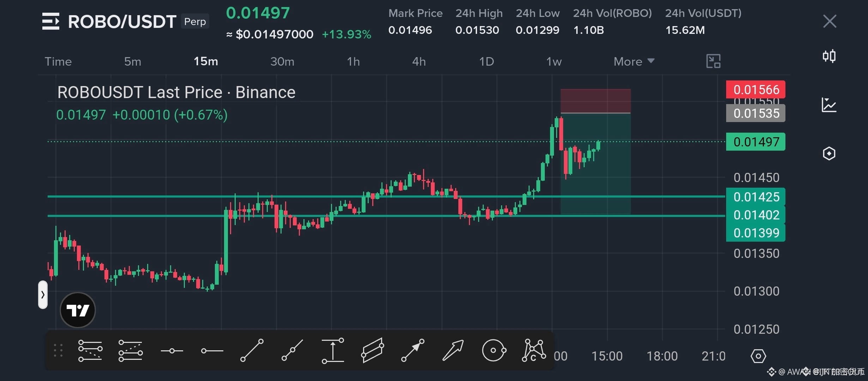Click the 24h Vol(ROBO) 1.10B value

tap(589, 30)
